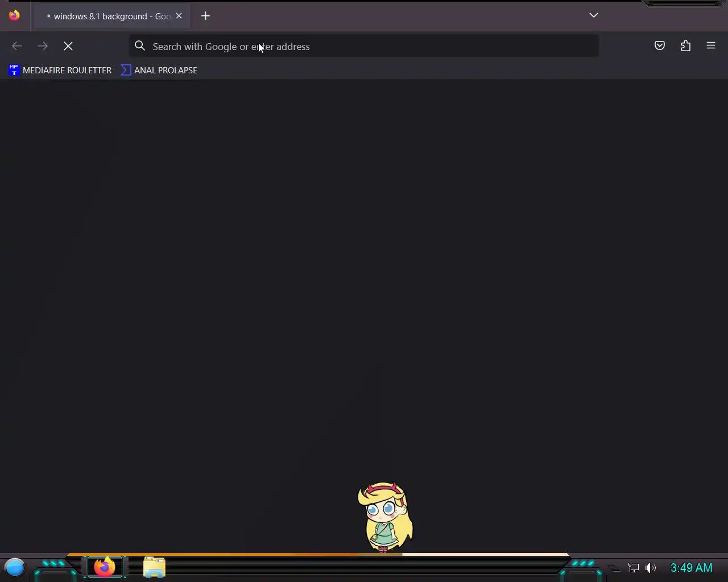The width and height of the screenshot is (728, 582).
Task: Focus the Search with Google address field
Action: [364, 46]
